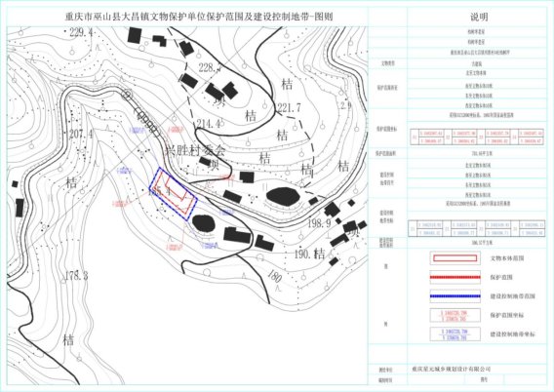This screenshot has height=392, width=554.
Task: Click the 178.3 elevation label
Action: tap(77, 276)
